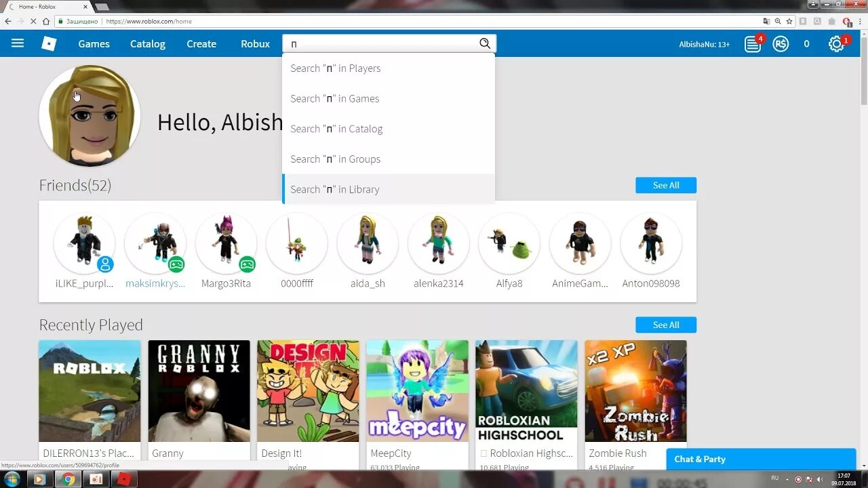Viewport: 868px width, 488px height.
Task: Open MeepCity game thumbnail
Action: (417, 391)
